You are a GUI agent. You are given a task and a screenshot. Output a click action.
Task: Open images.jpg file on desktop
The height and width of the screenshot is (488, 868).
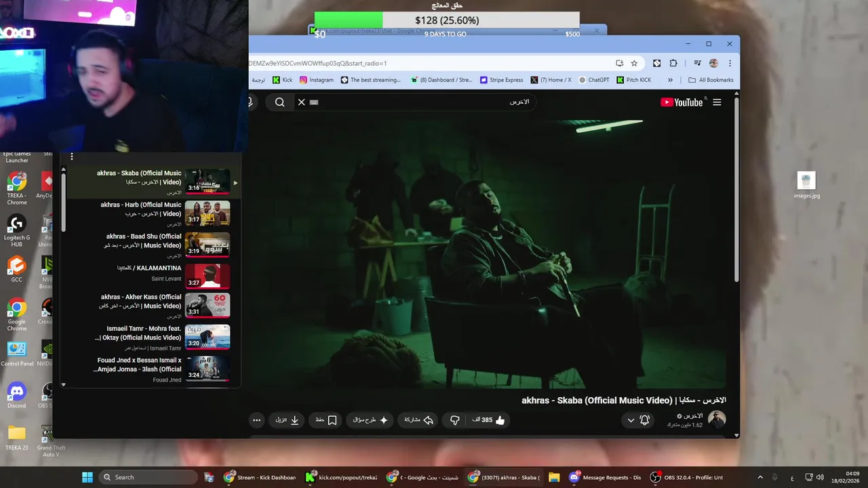806,186
